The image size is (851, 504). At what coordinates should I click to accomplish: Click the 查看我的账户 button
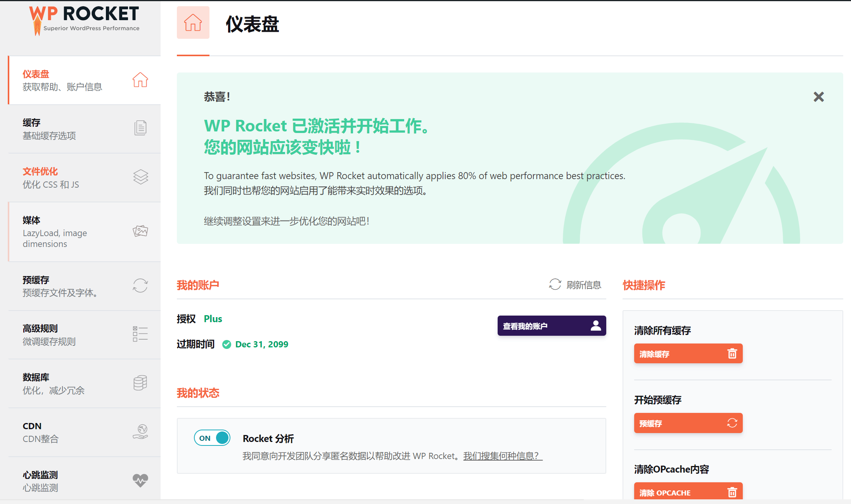click(x=551, y=326)
